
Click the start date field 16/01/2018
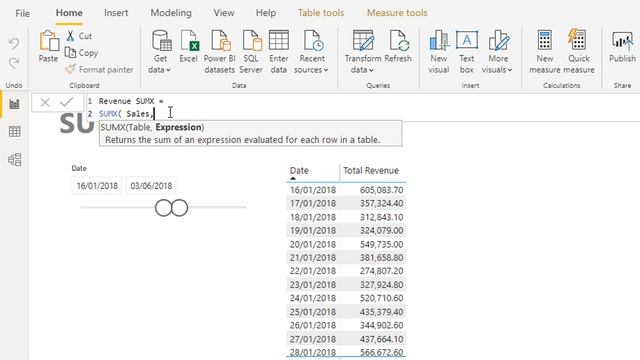click(x=97, y=186)
